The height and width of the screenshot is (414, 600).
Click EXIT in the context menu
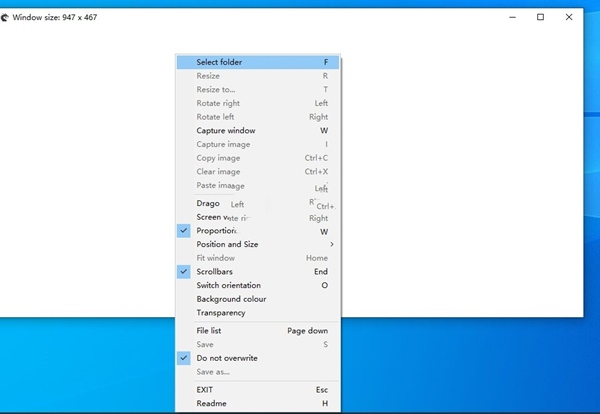(205, 390)
